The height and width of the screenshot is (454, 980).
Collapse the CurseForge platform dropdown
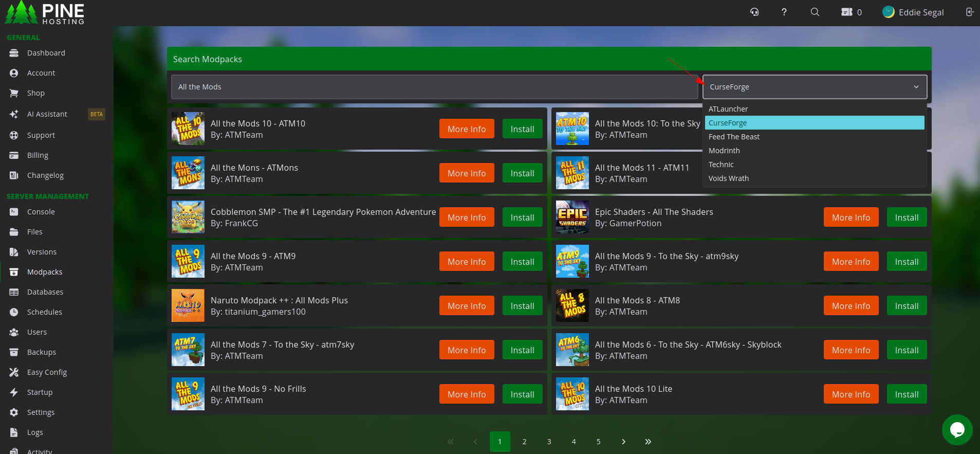click(815, 87)
